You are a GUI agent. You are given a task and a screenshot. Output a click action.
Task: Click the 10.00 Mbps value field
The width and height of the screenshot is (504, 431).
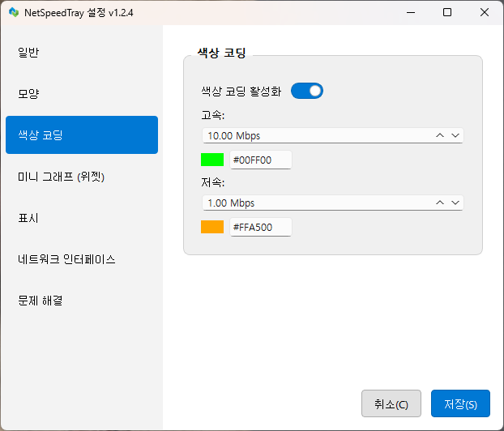point(333,135)
